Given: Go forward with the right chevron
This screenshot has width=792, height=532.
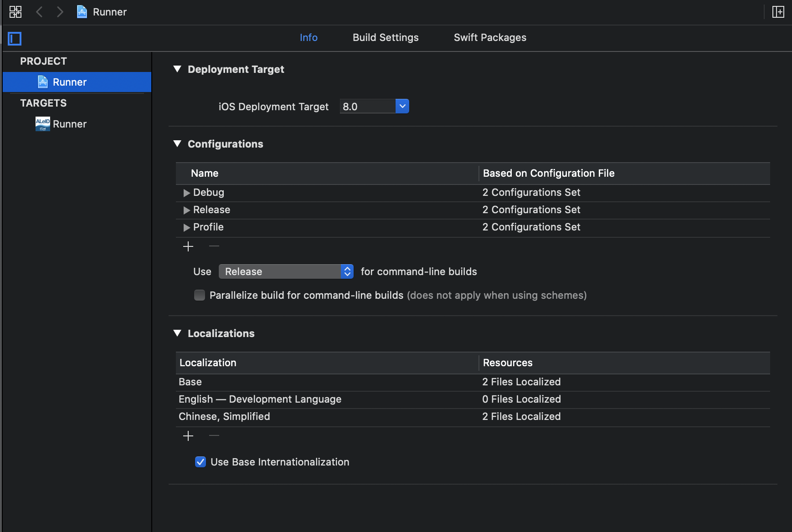Looking at the screenshot, I should pyautogui.click(x=60, y=12).
